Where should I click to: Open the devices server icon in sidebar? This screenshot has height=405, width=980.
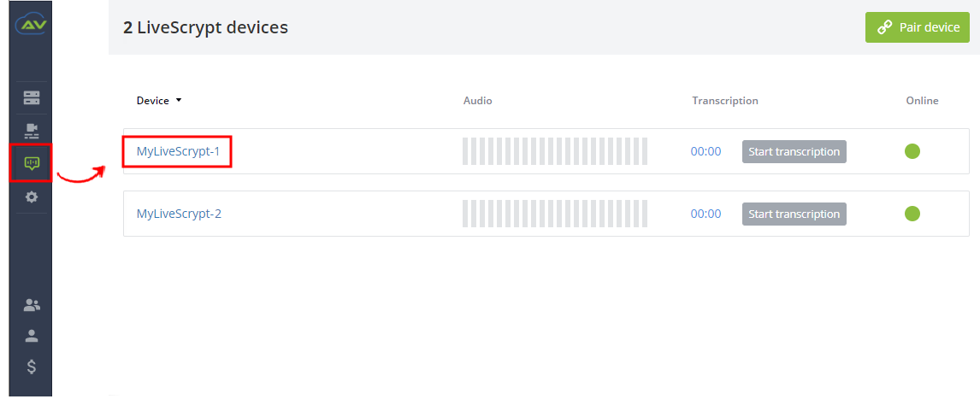(x=32, y=98)
